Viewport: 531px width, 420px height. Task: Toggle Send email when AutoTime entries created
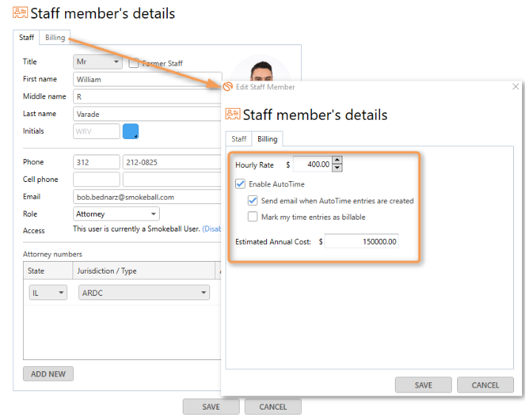[x=253, y=200]
